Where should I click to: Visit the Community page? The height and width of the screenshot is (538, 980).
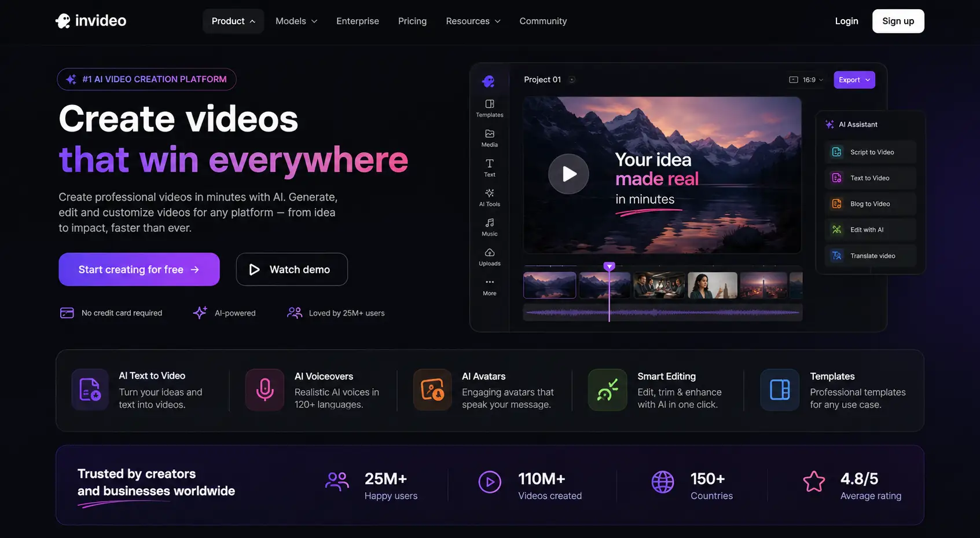pyautogui.click(x=543, y=21)
